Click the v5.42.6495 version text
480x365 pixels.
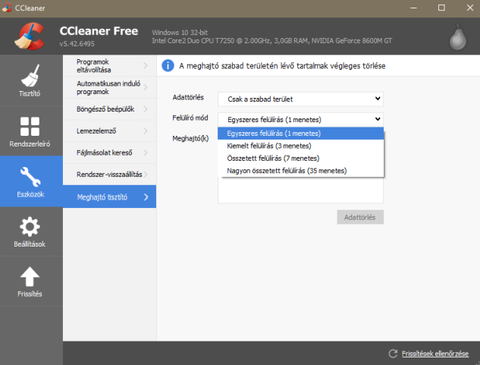[77, 44]
